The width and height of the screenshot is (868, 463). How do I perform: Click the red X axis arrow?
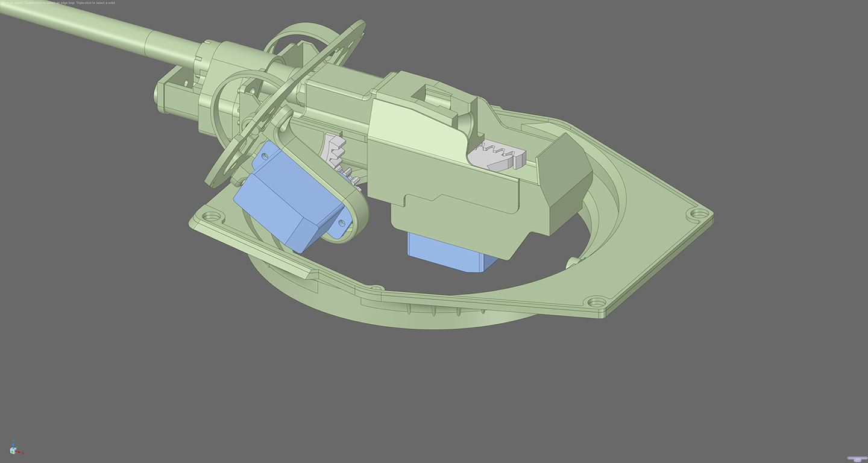tap(19, 452)
